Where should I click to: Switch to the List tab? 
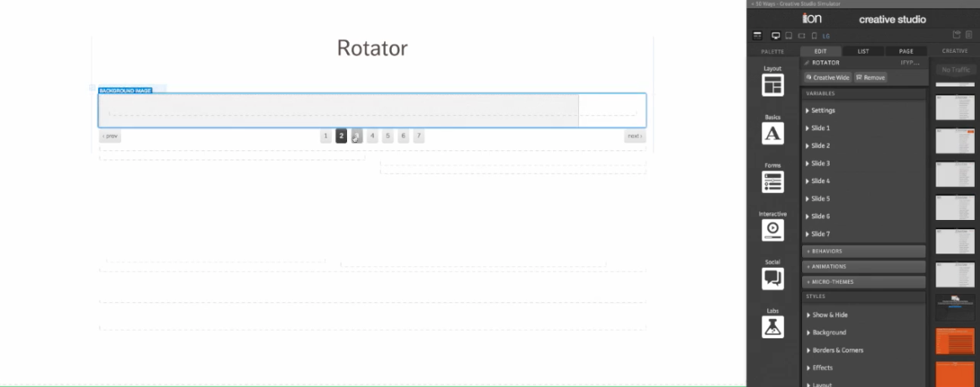pyautogui.click(x=863, y=51)
